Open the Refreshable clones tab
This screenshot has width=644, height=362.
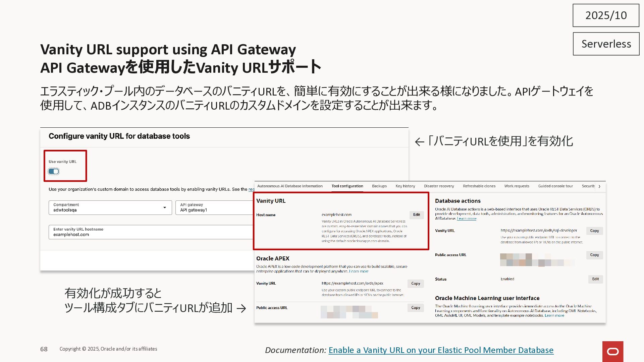(479, 186)
